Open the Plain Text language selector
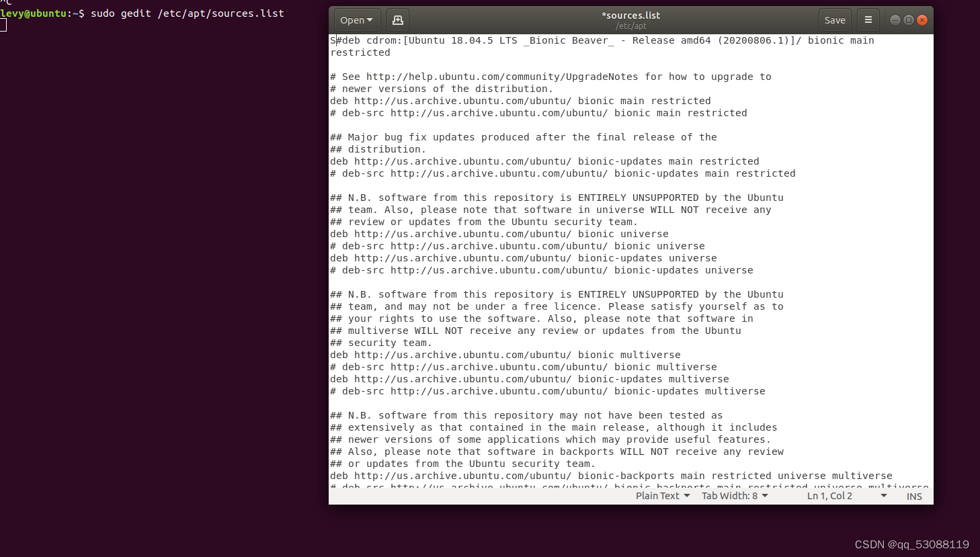This screenshot has width=980, height=557. (x=663, y=496)
